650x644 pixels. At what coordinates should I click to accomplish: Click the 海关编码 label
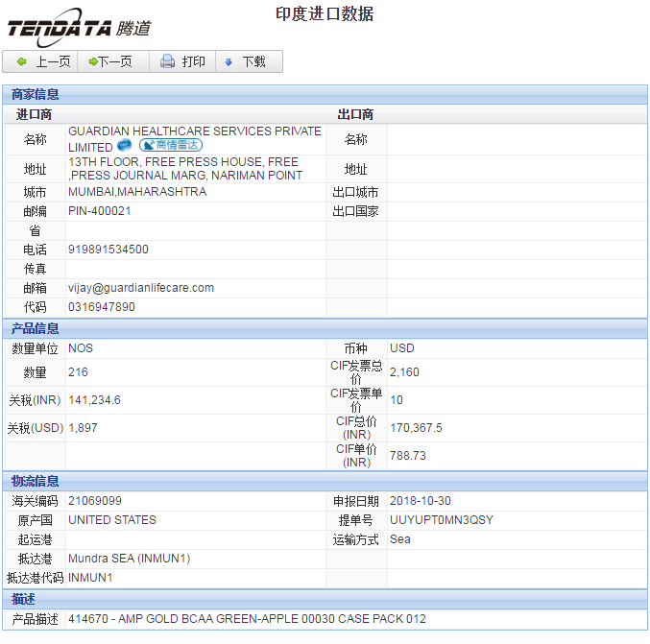[x=35, y=501]
